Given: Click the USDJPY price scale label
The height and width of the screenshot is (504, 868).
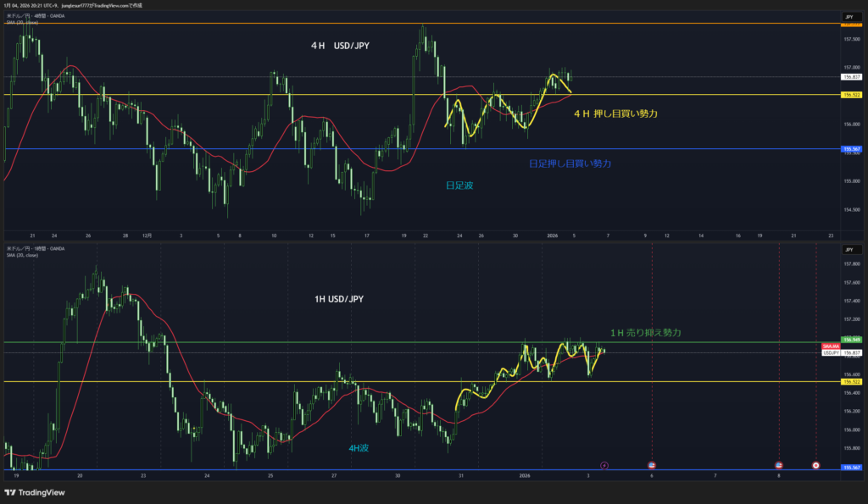Looking at the screenshot, I should pos(831,352).
